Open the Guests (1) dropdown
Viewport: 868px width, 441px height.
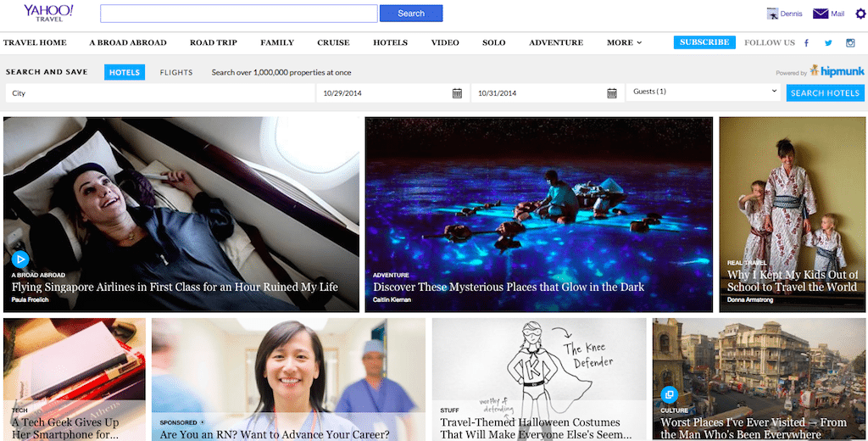704,92
